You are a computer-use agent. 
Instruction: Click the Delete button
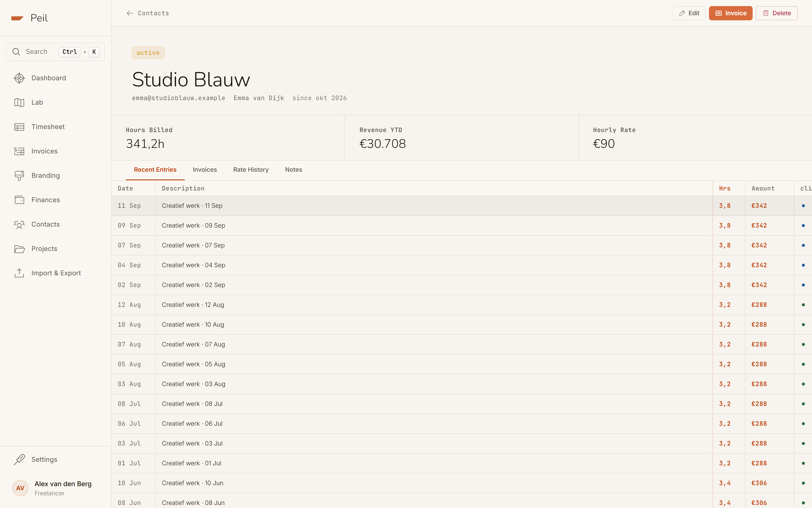point(777,13)
